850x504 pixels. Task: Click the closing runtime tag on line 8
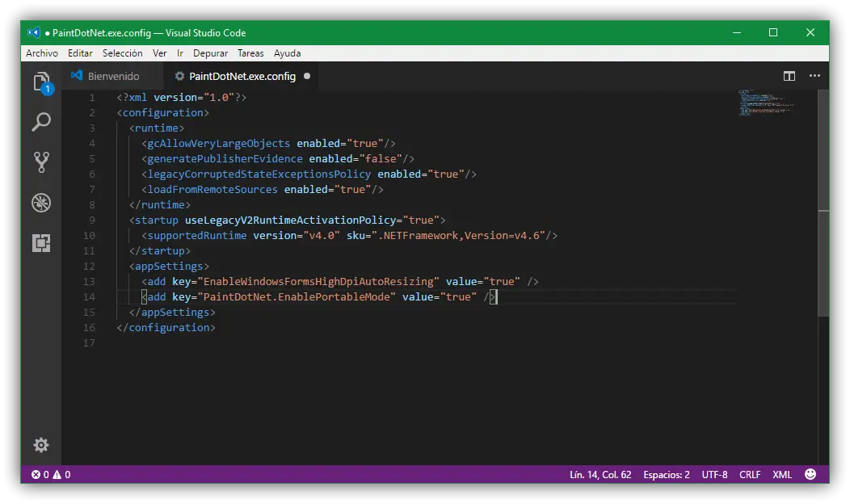click(160, 205)
